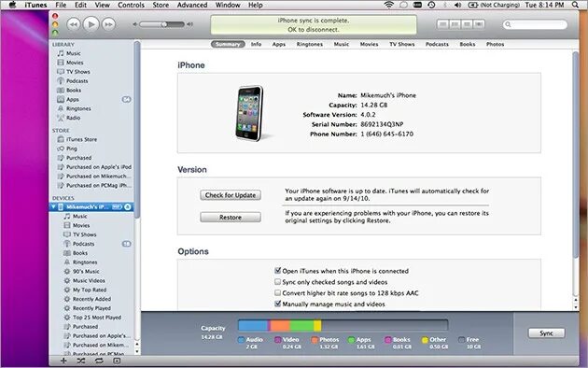Open the File menu
The image size is (588, 368).
tap(61, 5)
